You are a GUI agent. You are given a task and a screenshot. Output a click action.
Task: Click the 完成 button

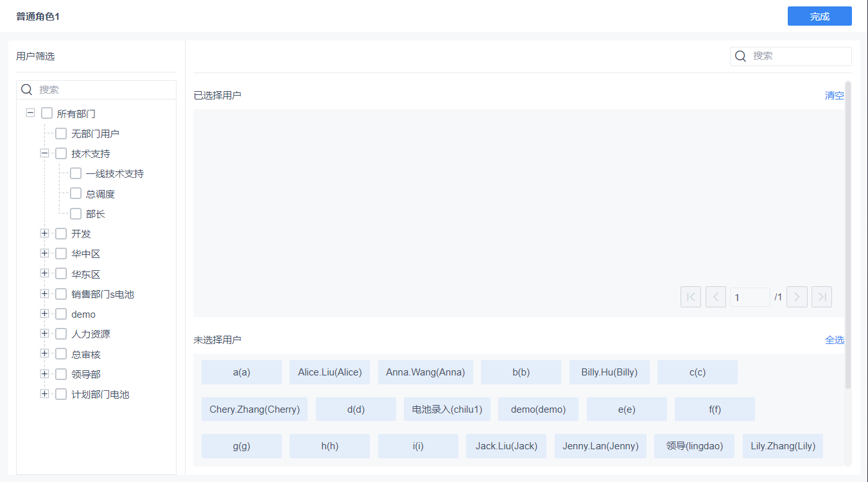(820, 16)
